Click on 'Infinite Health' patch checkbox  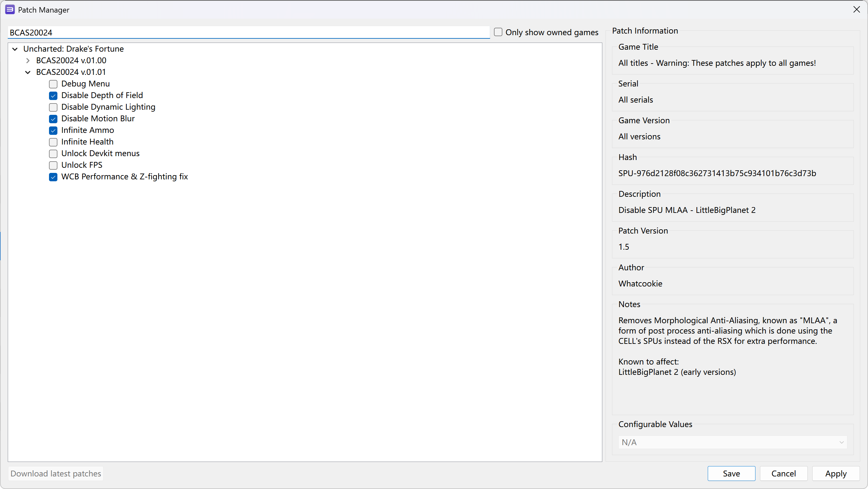[54, 142]
